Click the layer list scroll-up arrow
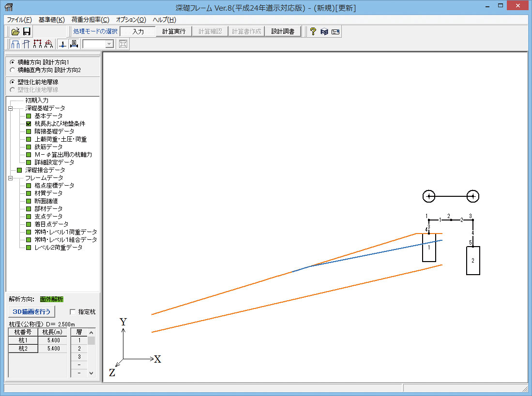Screen dimensions: 532x396 coord(91,333)
